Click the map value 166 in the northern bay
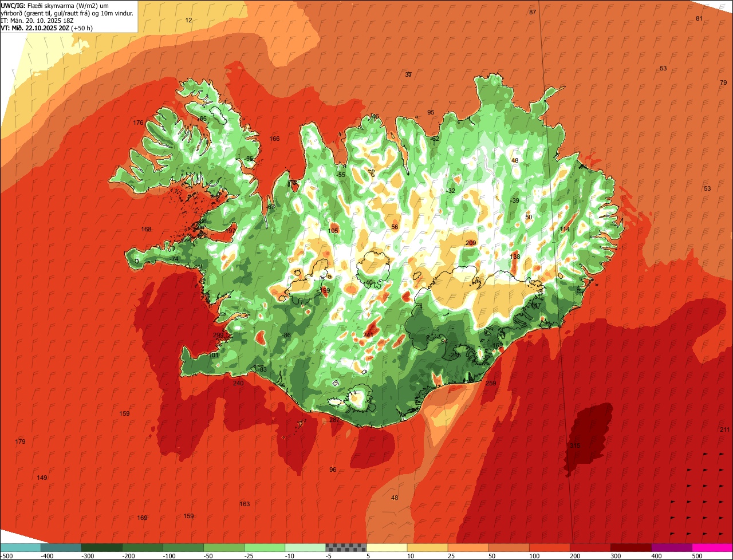This screenshot has height=560, width=733. click(x=275, y=139)
